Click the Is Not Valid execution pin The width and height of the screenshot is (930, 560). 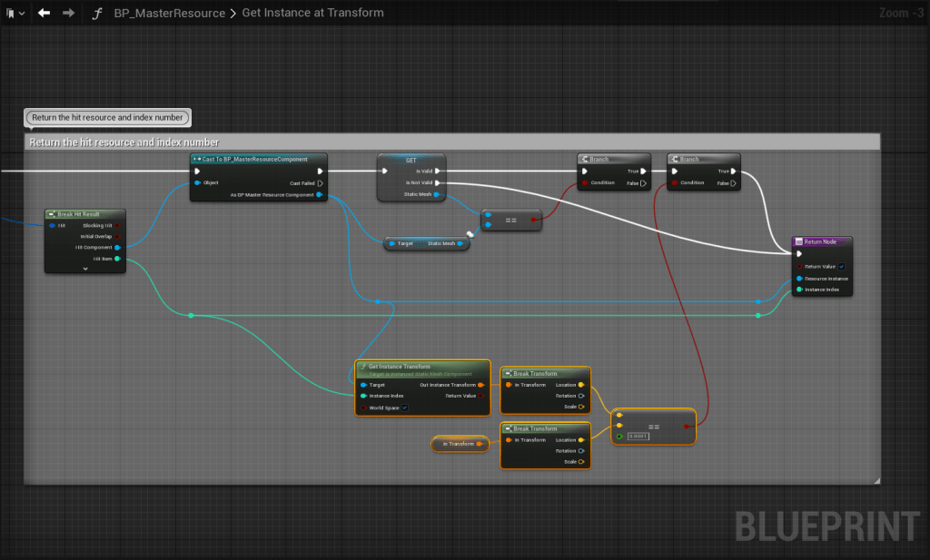pos(438,182)
